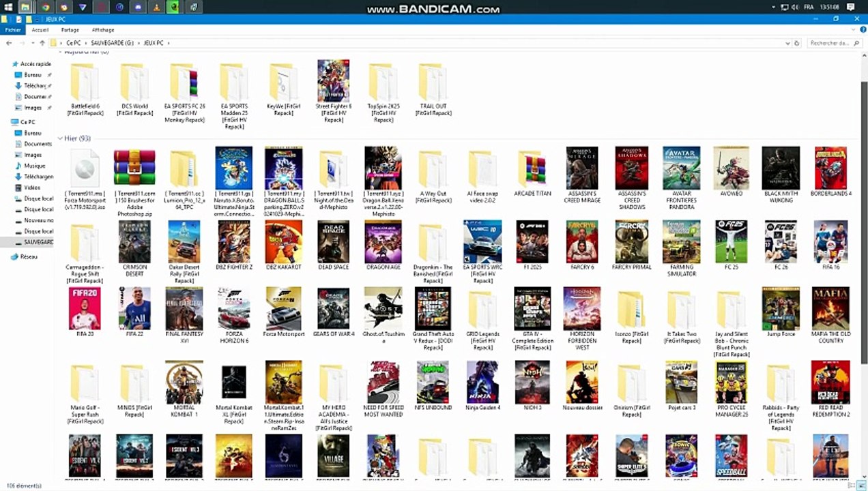Open Musique in the navigation pane
Viewport: 868px width, 491px height.
pos(31,166)
